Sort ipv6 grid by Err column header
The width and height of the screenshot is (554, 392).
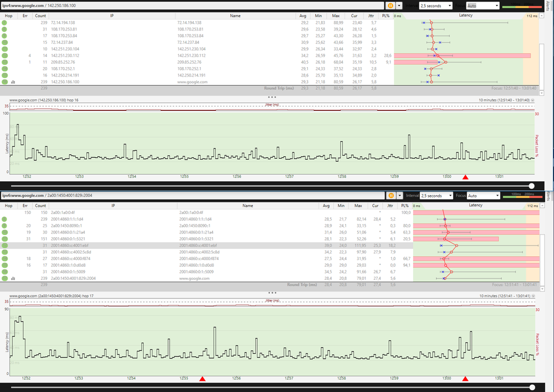point(25,206)
